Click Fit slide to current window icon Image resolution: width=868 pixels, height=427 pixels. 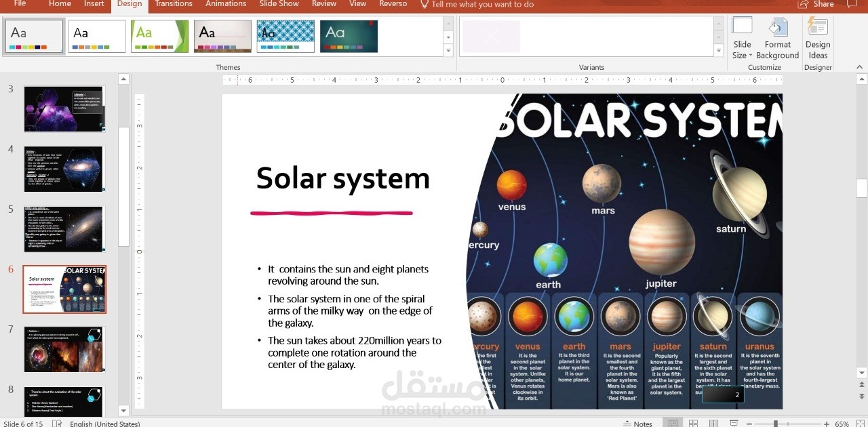tap(861, 424)
